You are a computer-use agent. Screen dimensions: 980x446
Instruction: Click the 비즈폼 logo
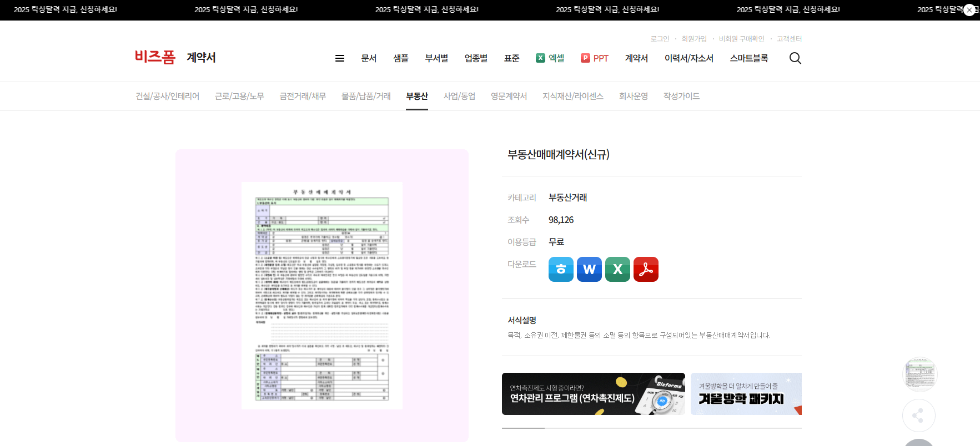point(155,57)
